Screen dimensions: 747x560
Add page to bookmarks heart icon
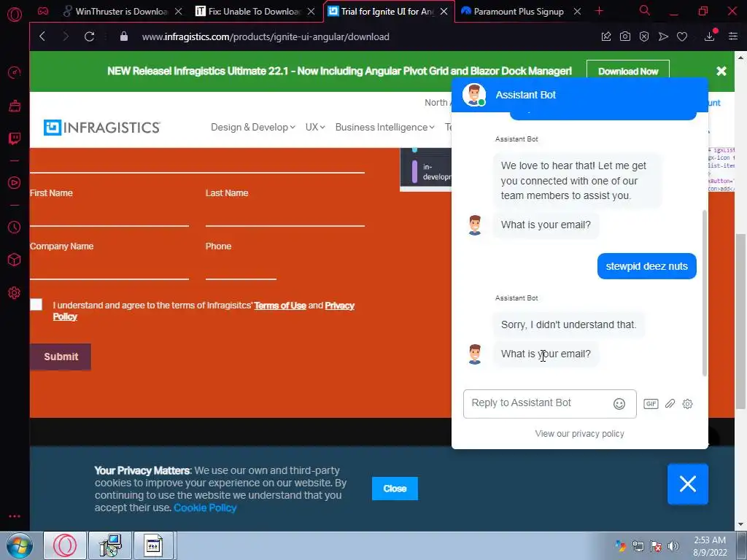tap(682, 36)
